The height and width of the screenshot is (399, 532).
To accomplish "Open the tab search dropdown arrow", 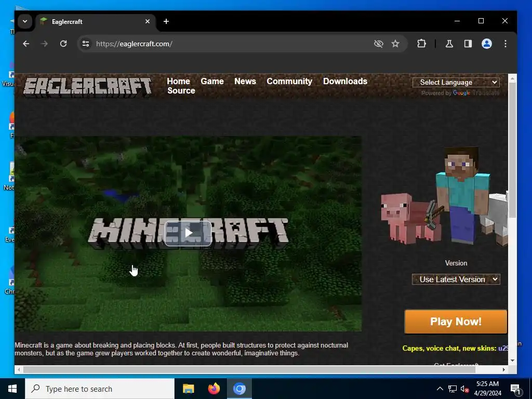I will [25, 21].
